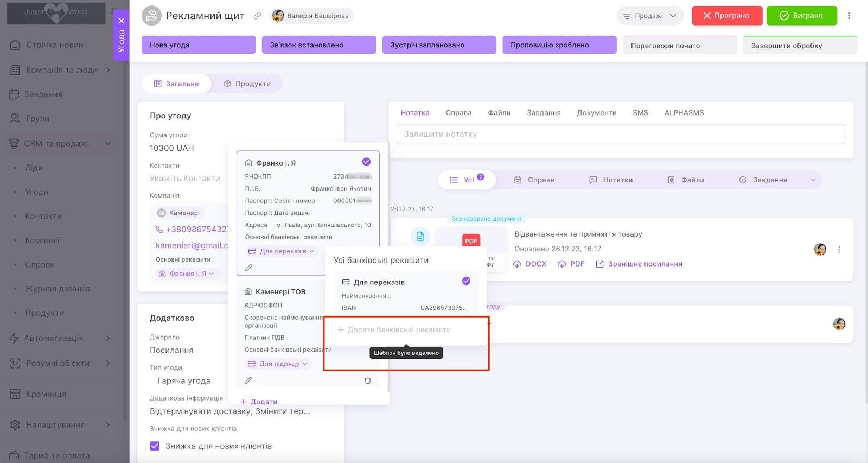Click Додати банківські реквізити
868x463 pixels.
point(394,329)
